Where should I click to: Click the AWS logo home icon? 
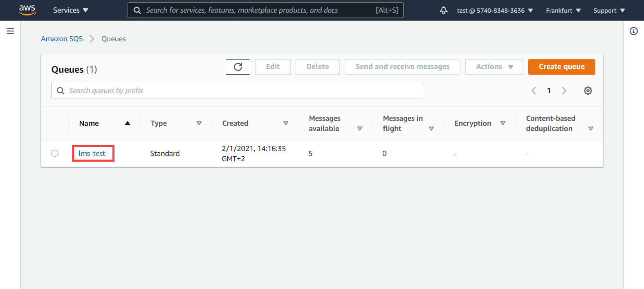click(x=27, y=10)
